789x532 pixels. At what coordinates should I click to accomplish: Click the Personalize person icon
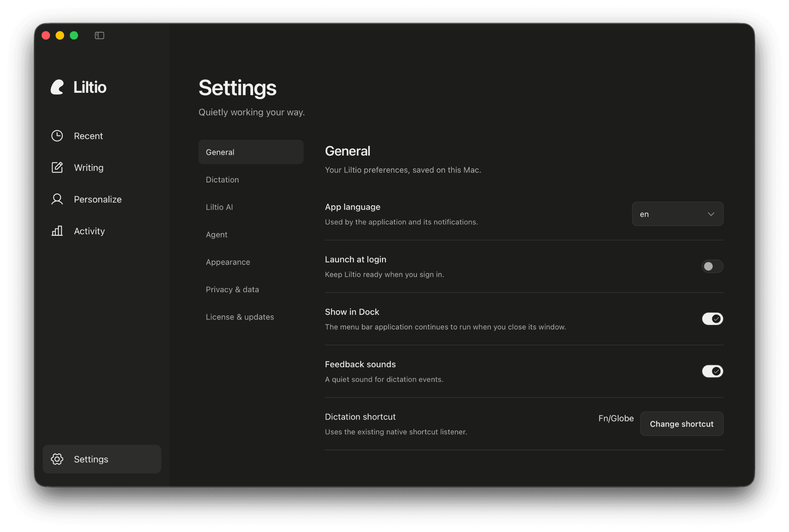(57, 199)
